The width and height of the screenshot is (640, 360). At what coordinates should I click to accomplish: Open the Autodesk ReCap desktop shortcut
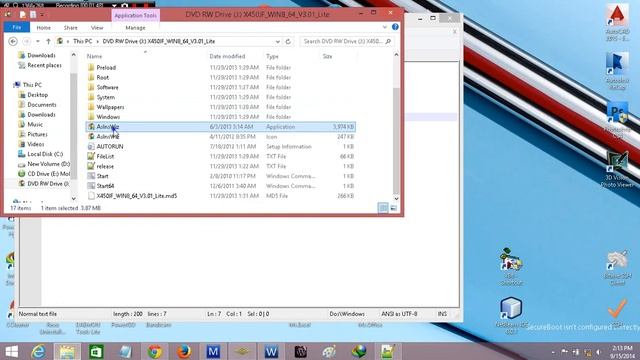[617, 70]
